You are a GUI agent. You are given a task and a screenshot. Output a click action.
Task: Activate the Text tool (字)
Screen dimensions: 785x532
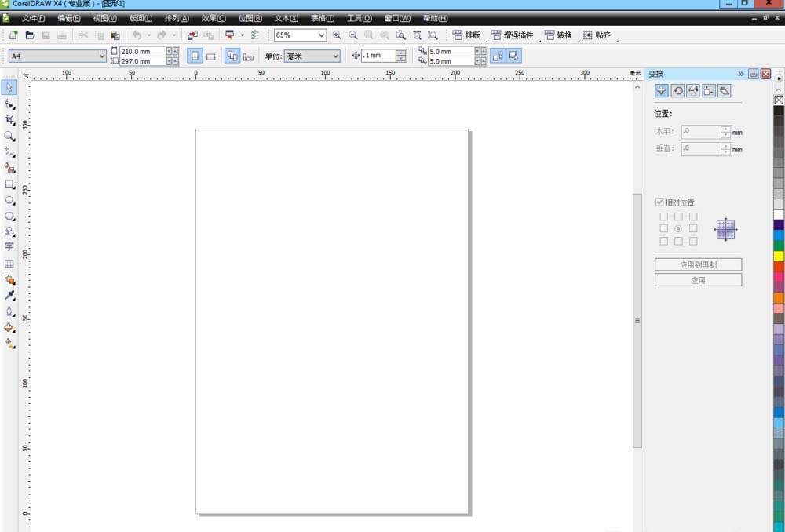[x=9, y=247]
